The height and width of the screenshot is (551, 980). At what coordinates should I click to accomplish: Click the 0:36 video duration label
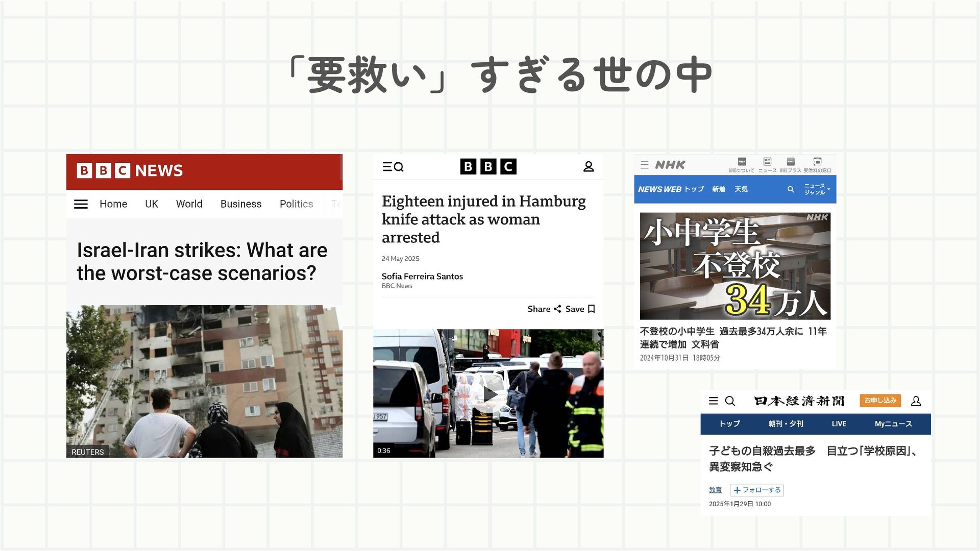[384, 450]
